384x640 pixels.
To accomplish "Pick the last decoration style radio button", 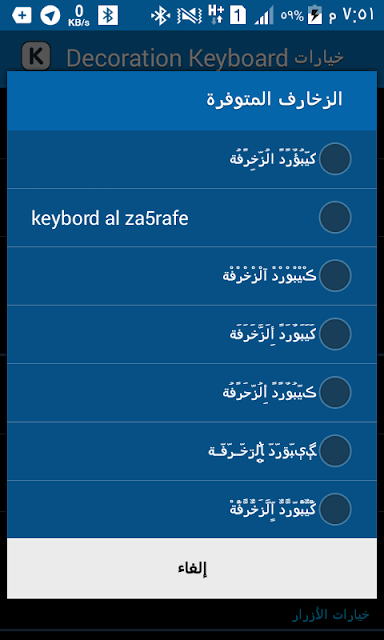I will 335,509.
